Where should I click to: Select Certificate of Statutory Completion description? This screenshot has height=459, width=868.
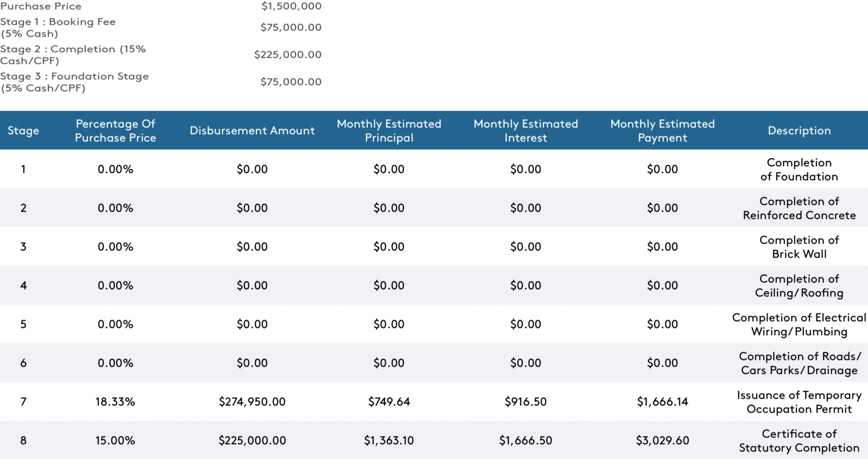799,441
